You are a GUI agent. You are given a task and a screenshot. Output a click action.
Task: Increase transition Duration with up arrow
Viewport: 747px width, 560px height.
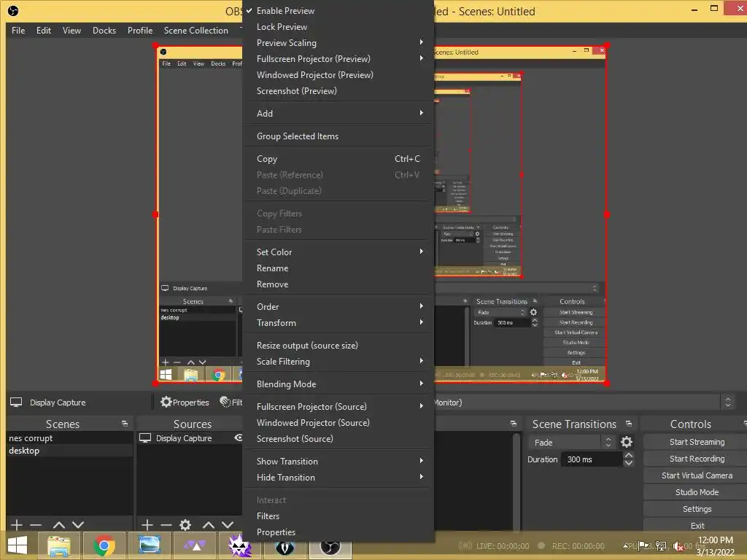(x=628, y=455)
